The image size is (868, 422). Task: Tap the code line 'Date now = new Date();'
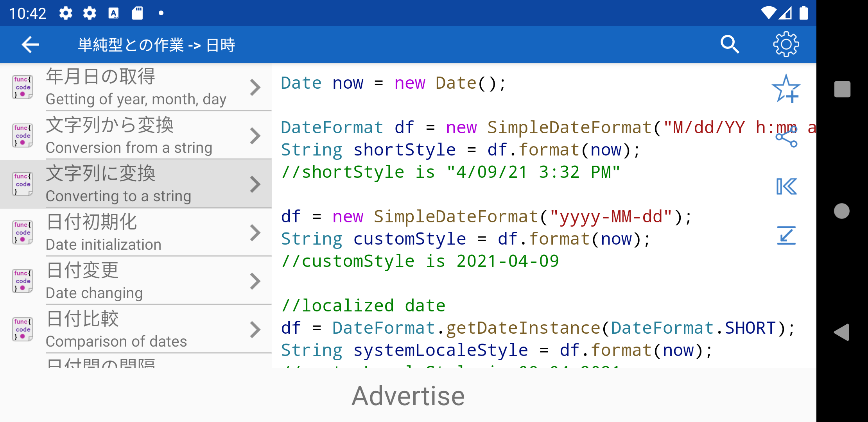[x=393, y=83]
